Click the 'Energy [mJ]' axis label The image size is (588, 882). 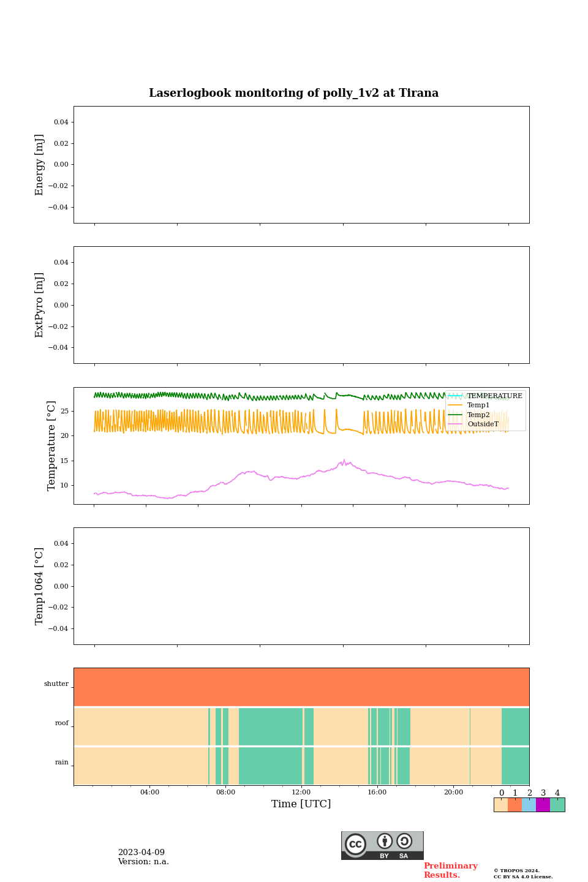pyautogui.click(x=40, y=165)
